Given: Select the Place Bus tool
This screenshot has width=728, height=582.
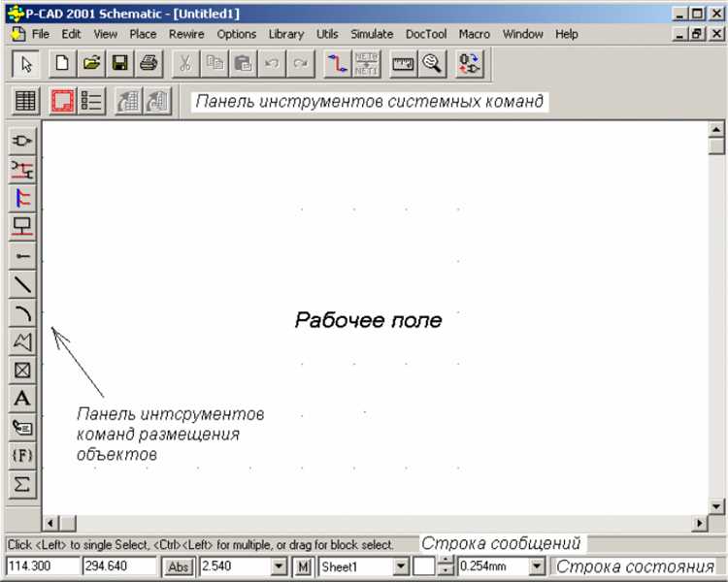Looking at the screenshot, I should pos(22,198).
